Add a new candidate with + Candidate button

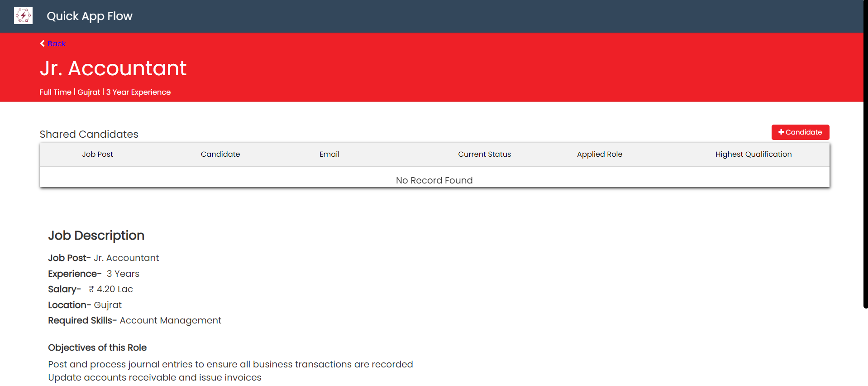click(x=800, y=132)
